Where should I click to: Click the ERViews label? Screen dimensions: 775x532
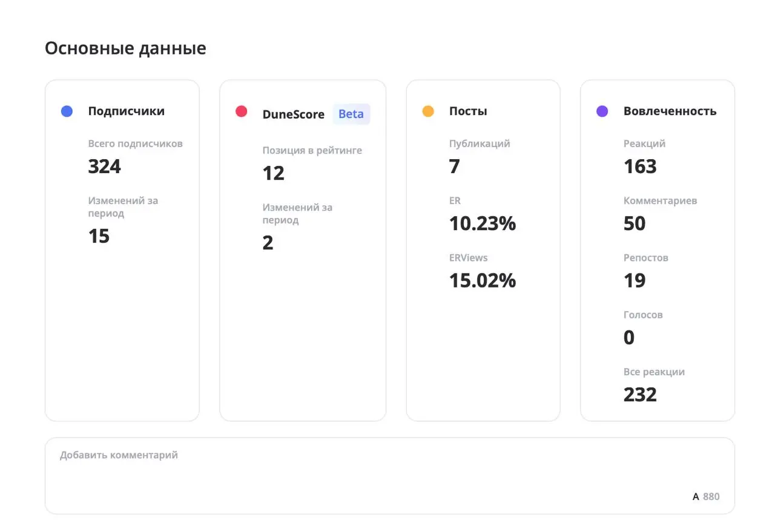point(468,258)
